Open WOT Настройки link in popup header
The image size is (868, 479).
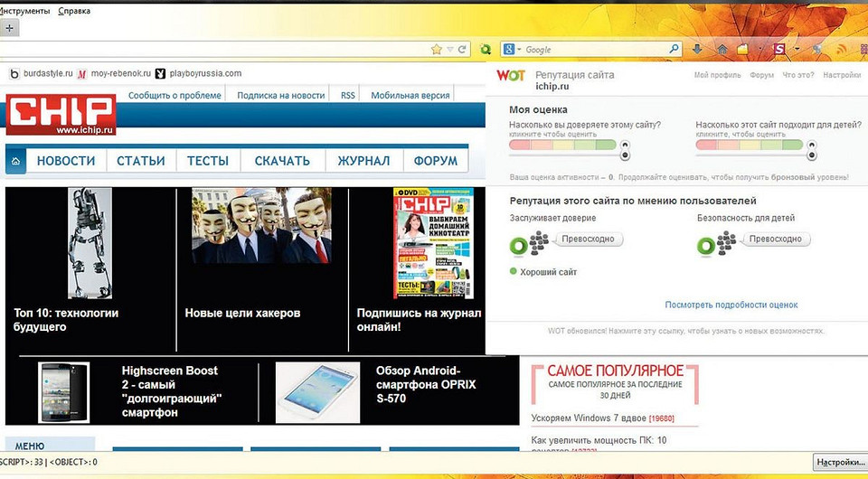(842, 75)
